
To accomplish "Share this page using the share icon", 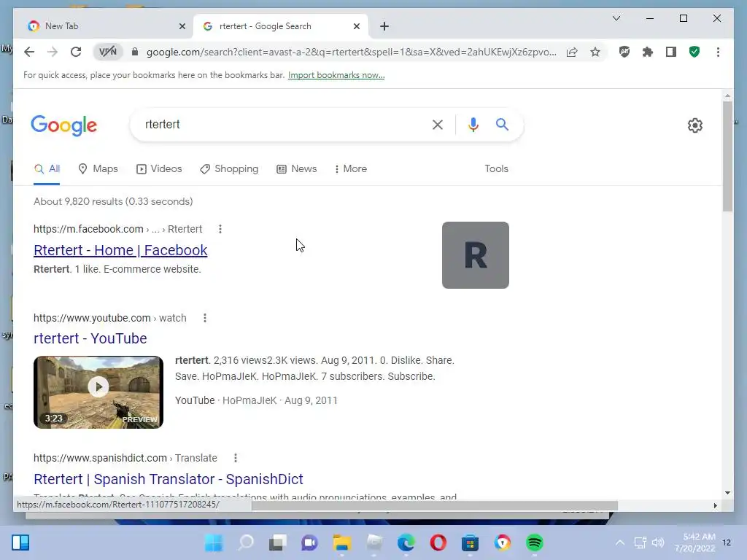I will tap(572, 52).
